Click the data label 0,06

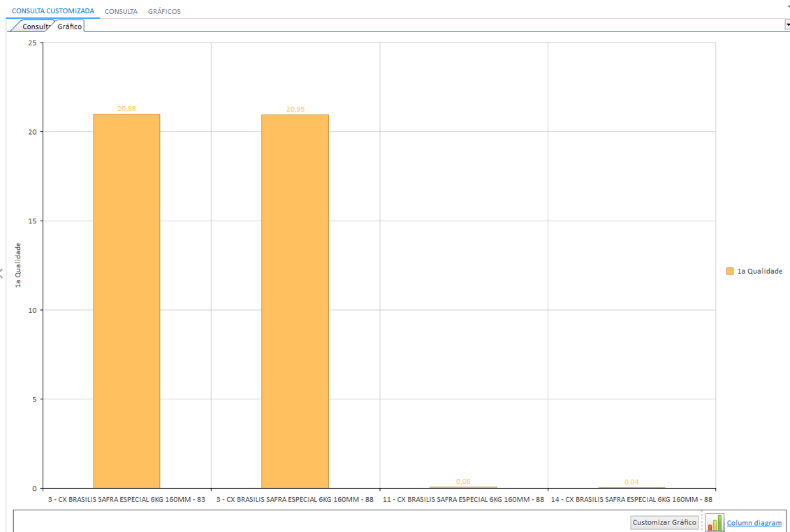(463, 481)
